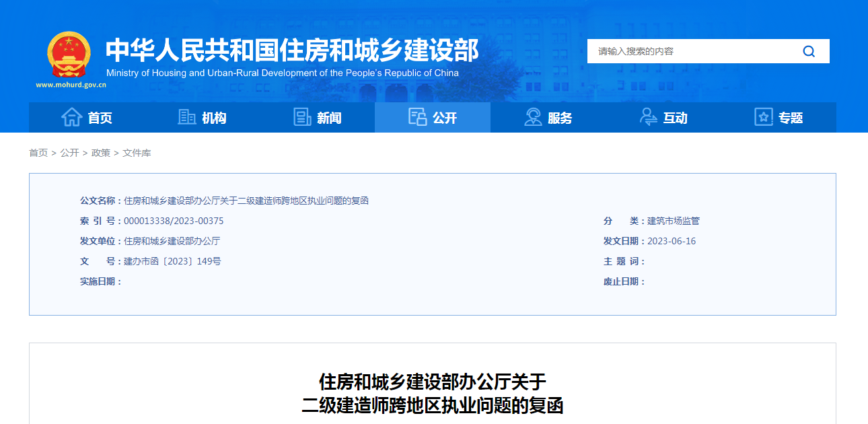Viewport: 868px width, 424px height.
Task: Click 首页 in the breadcrumb trail
Action: pyautogui.click(x=38, y=153)
